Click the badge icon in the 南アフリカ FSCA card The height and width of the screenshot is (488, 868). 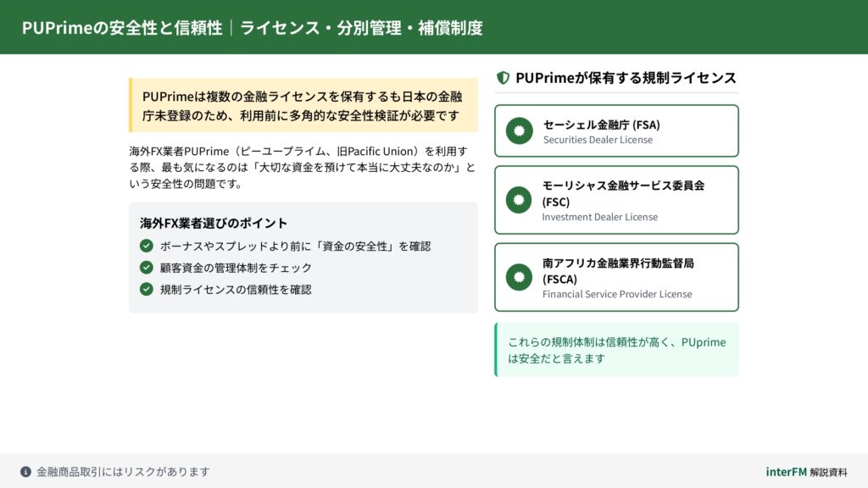tap(519, 278)
